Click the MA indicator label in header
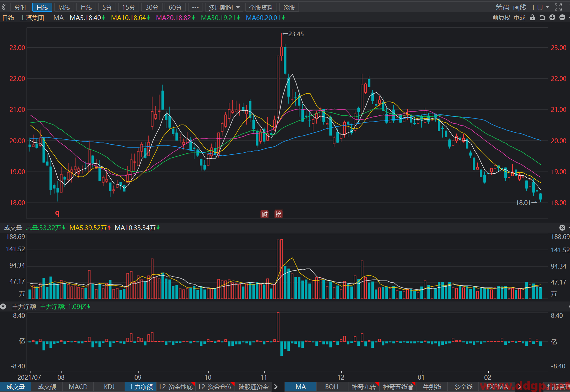 click(58, 18)
